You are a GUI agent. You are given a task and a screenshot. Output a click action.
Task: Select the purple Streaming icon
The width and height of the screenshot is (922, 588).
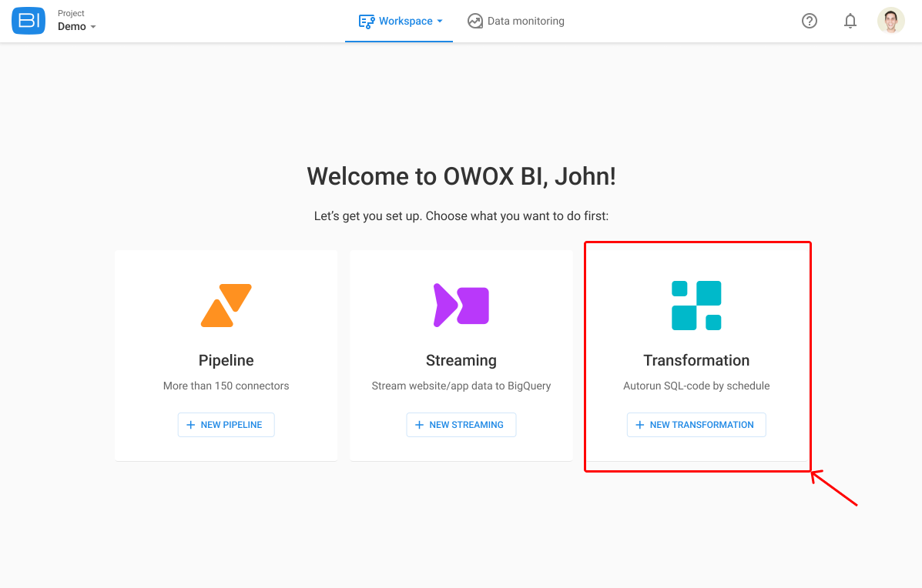(x=461, y=305)
